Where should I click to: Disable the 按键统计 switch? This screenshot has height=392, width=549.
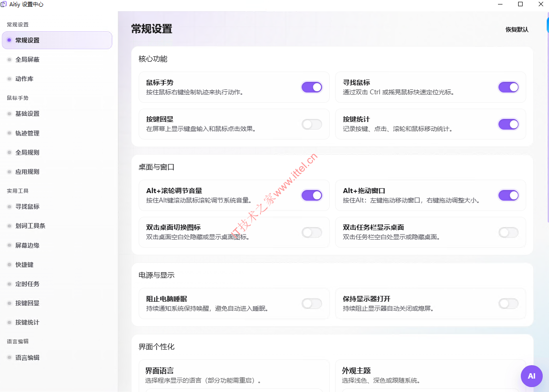(x=509, y=124)
